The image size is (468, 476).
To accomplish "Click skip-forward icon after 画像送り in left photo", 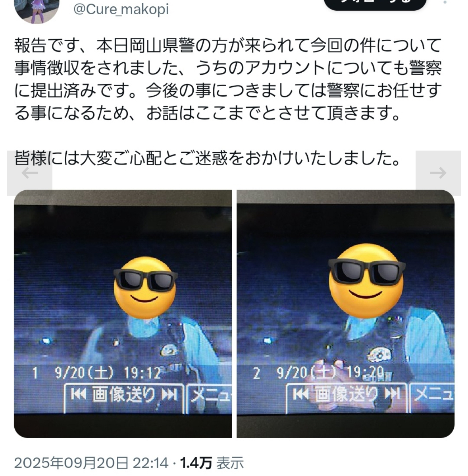I will coord(169,395).
